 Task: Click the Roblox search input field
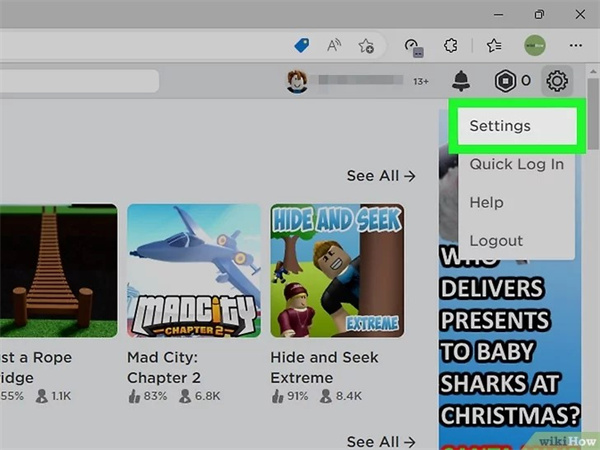(x=79, y=81)
